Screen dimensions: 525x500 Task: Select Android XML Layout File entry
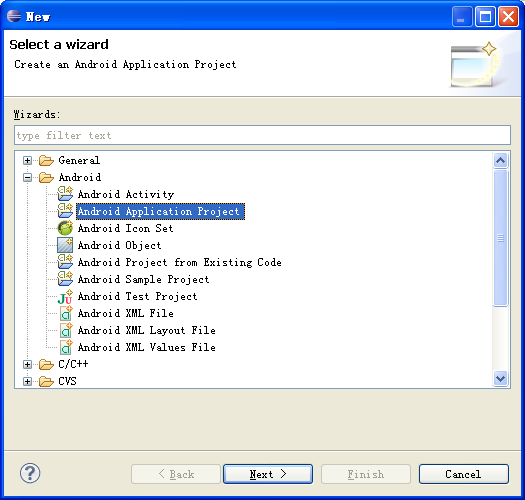pos(147,331)
